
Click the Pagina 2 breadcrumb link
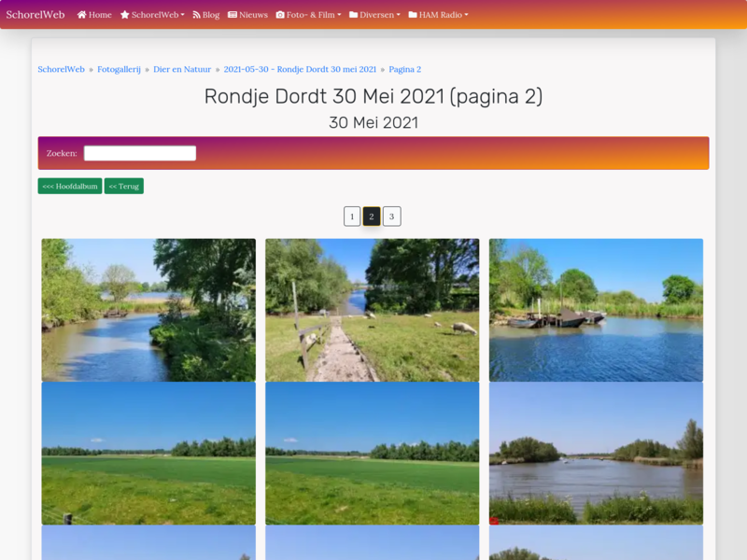pos(405,69)
